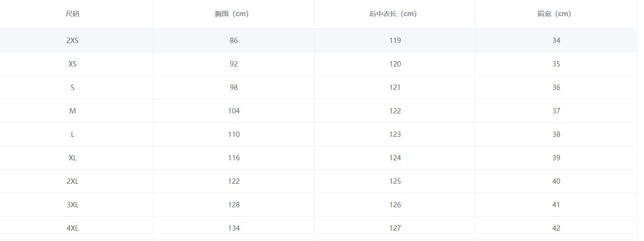644x241 pixels.
Task: Select the 2XS size row
Action: coord(318,41)
